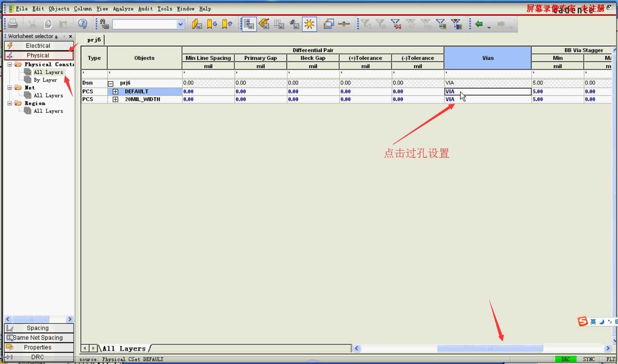Collapse the Net folder in tree
The image size is (618, 364).
[10, 88]
